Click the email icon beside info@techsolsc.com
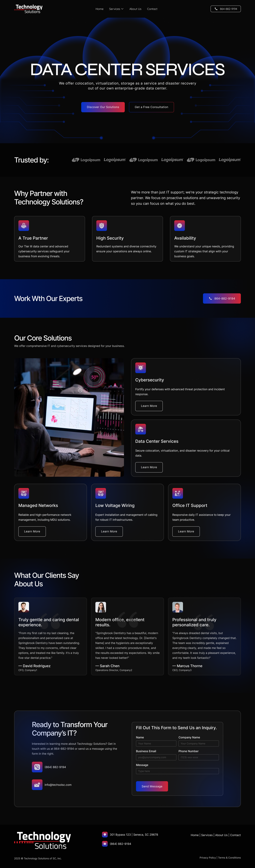 tap(37, 784)
